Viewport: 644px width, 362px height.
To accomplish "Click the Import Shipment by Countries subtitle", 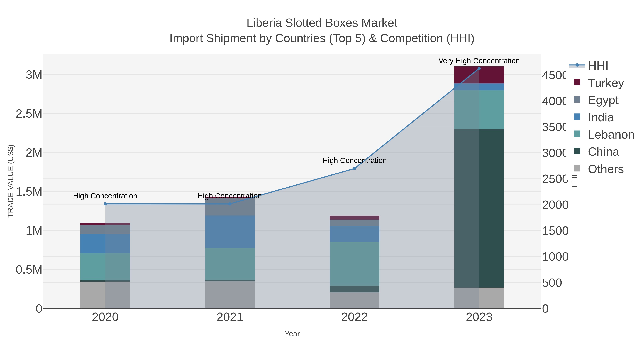I will pyautogui.click(x=322, y=38).
